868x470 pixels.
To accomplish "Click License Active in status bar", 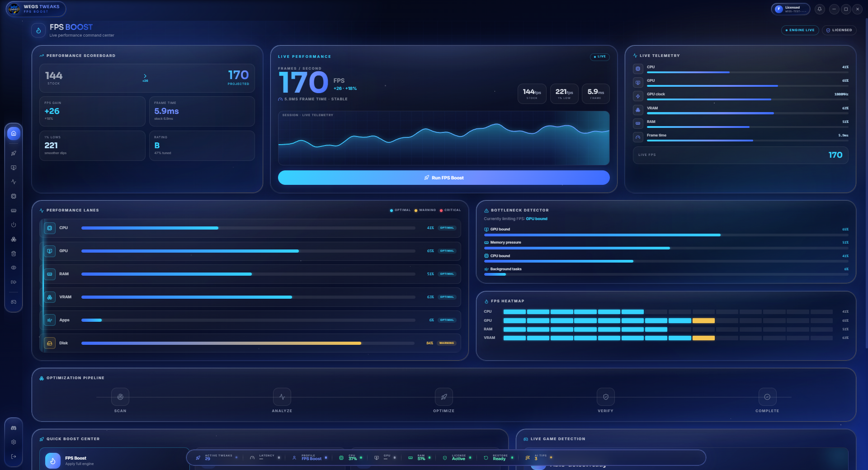I will point(457,457).
